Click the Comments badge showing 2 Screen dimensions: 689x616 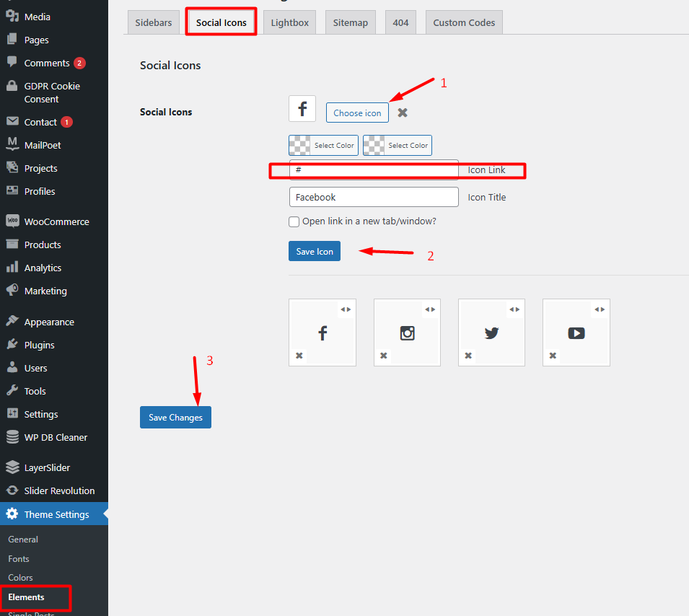(x=79, y=63)
